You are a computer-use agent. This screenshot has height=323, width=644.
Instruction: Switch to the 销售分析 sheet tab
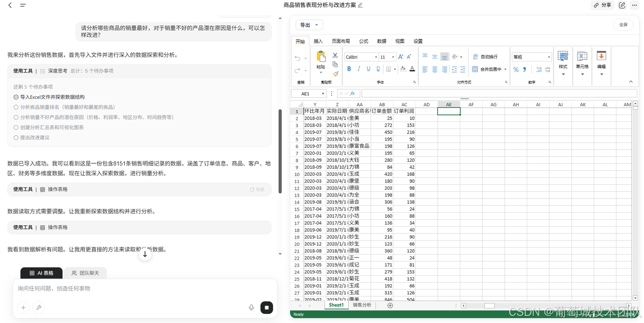click(x=362, y=305)
